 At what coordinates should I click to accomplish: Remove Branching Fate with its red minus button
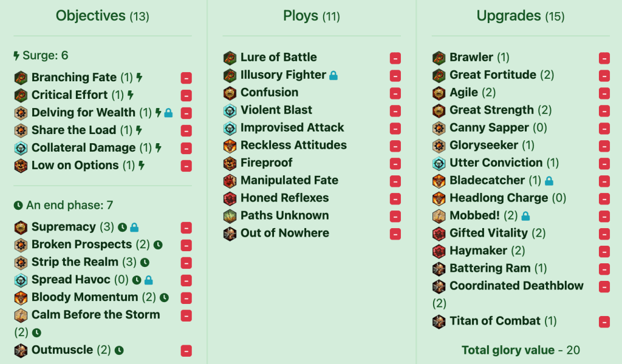point(186,78)
